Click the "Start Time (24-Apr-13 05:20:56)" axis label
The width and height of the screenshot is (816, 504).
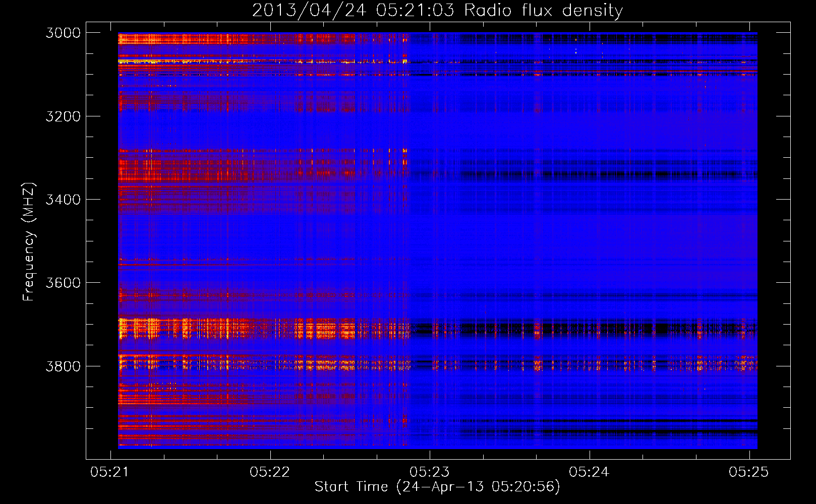click(x=437, y=487)
